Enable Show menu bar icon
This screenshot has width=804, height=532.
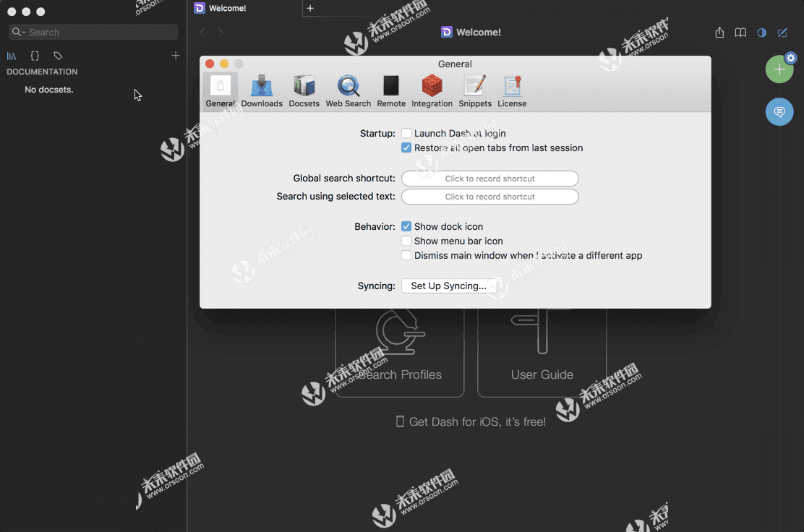pos(406,241)
